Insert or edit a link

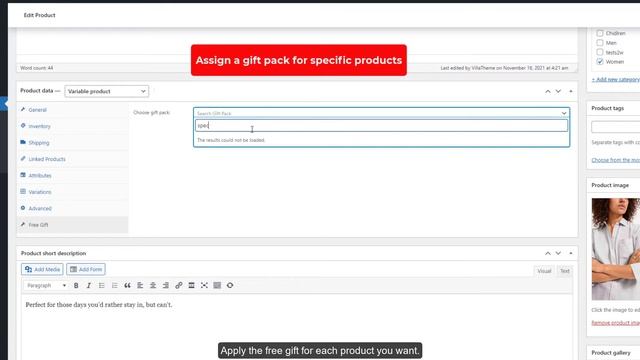tap(179, 286)
